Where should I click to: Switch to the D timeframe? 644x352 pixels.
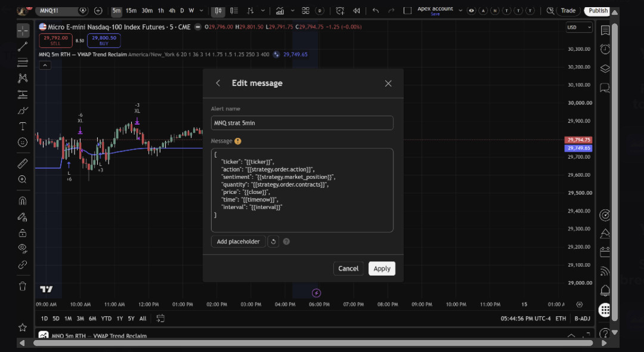(x=182, y=11)
